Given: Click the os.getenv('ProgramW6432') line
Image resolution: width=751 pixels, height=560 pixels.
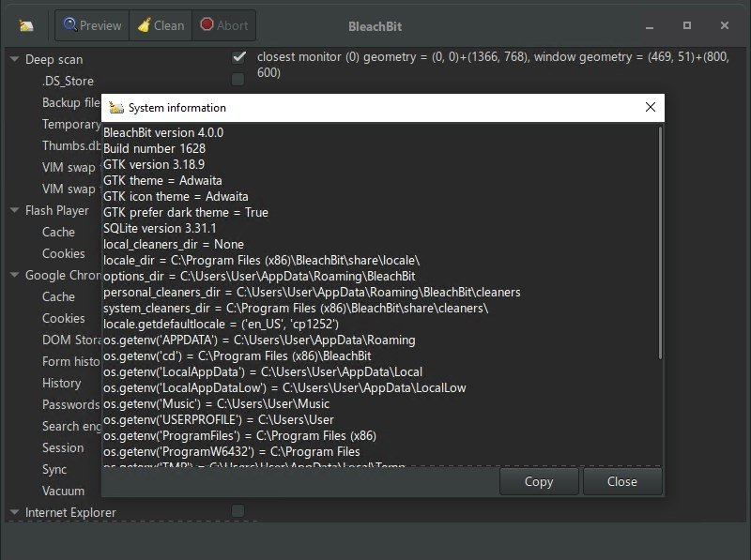Looking at the screenshot, I should point(232,452).
